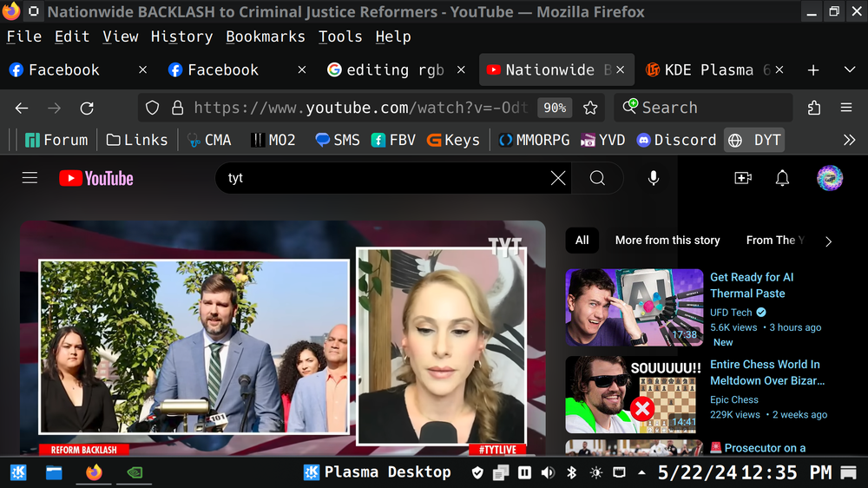
Task: Open the DYT bookmark
Action: tap(754, 140)
